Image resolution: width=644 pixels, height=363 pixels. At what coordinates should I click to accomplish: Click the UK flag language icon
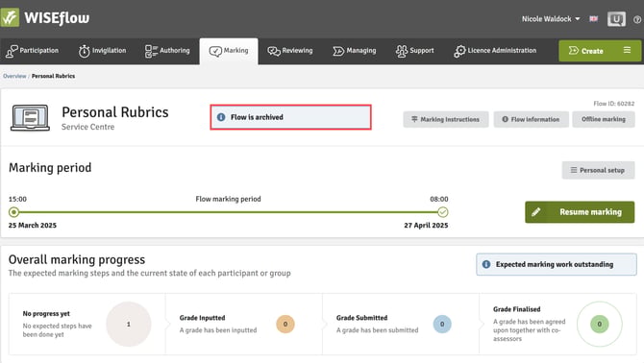click(x=593, y=19)
